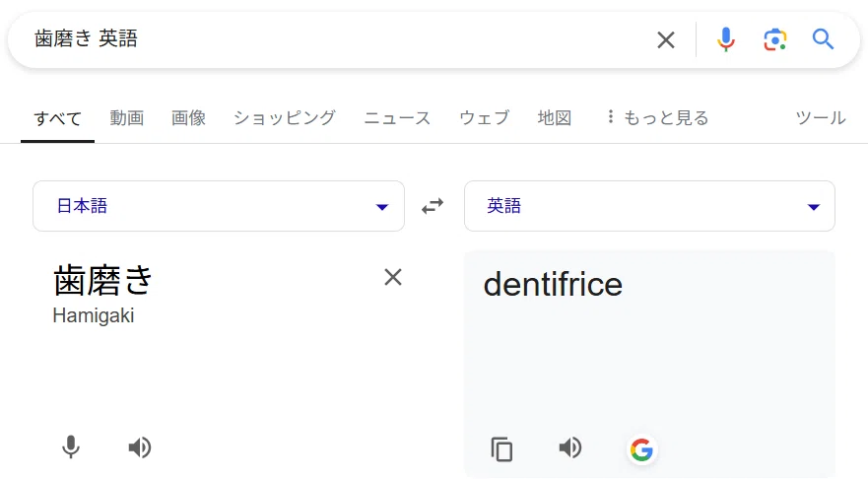Expand the 英語 target language dropdown
Screen dimensions: 868x480
(649, 206)
